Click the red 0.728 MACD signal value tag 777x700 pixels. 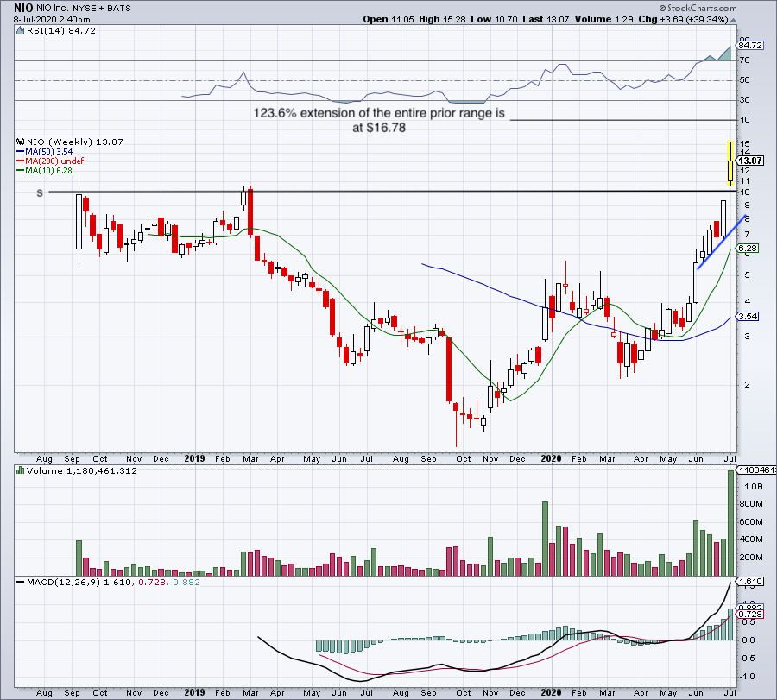pyautogui.click(x=750, y=615)
